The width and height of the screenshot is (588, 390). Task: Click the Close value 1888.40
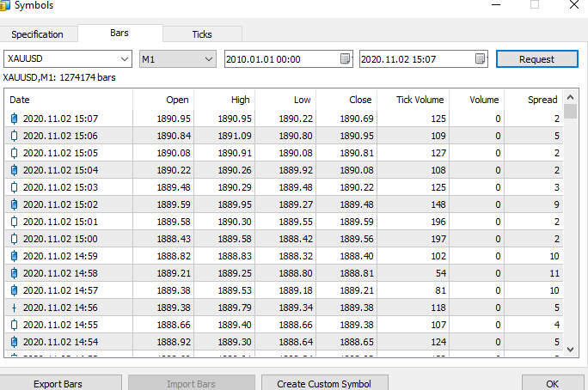(x=357, y=256)
